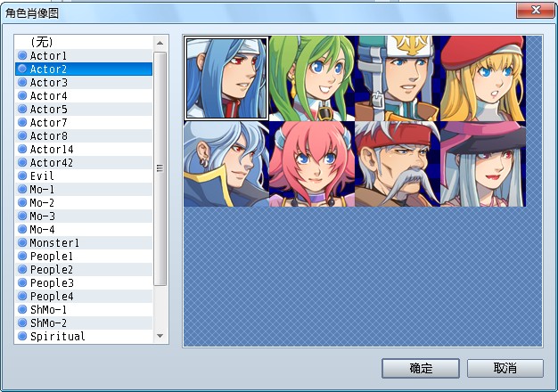The image size is (558, 392).
Task: Pick the helmeted soldier portrait
Action: click(x=398, y=78)
